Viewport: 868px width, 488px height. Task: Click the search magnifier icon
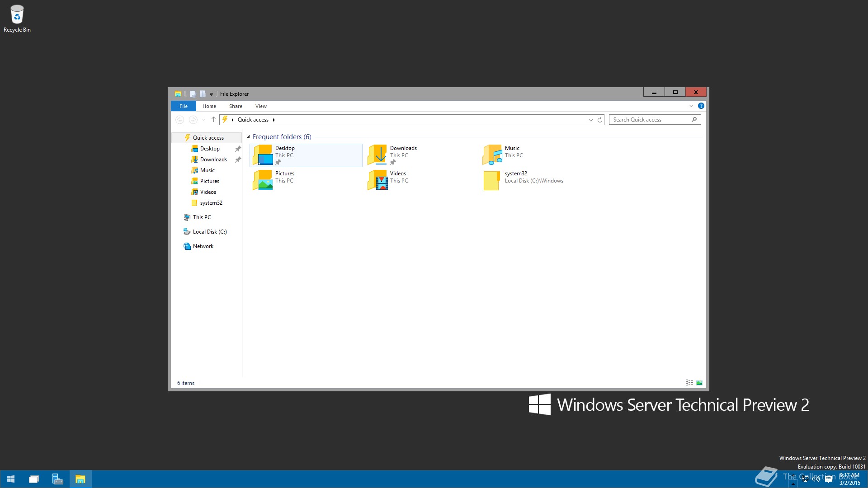point(694,120)
